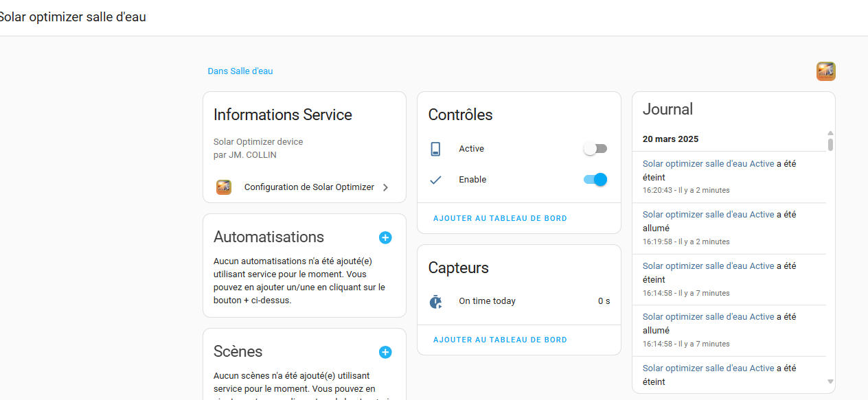
Task: Click the Solar Optimizer icon beside Configuration
Action: pos(224,187)
